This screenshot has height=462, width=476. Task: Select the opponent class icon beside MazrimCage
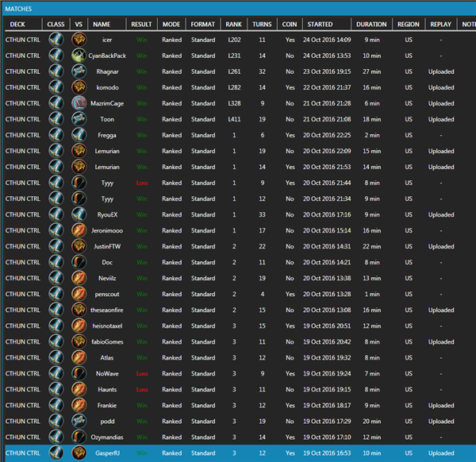coord(79,103)
